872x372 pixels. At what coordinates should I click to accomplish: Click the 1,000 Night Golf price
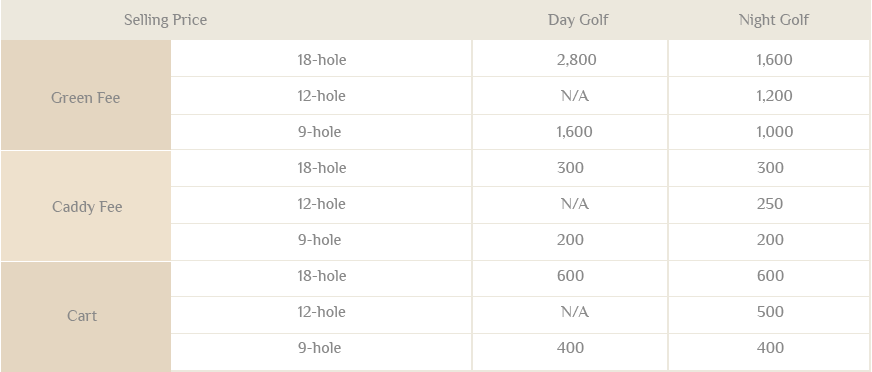tap(774, 132)
